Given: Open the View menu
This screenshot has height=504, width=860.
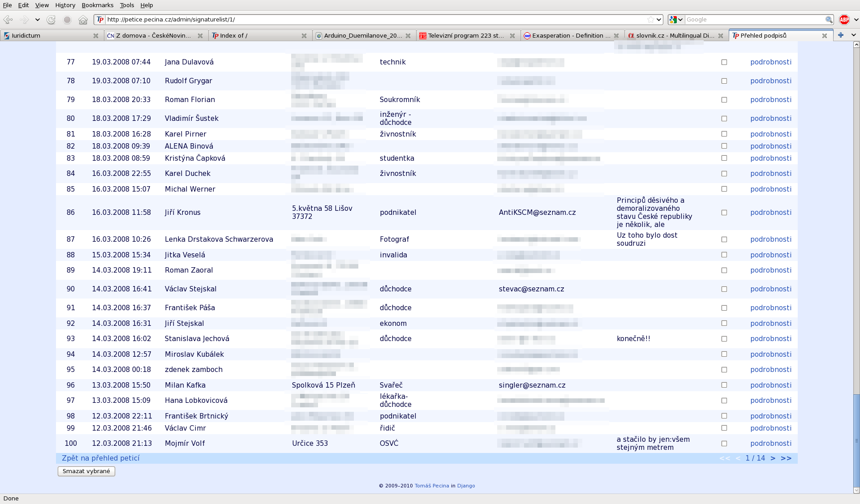Looking at the screenshot, I should click(42, 5).
